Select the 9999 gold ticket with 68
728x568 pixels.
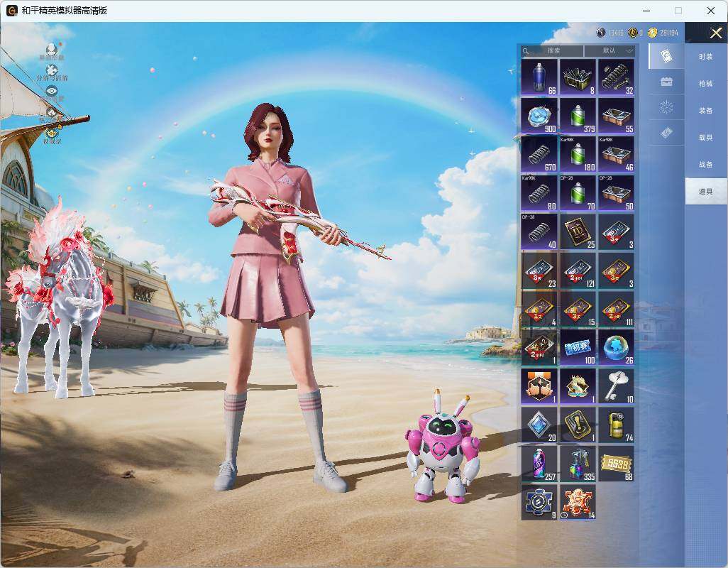(x=616, y=463)
